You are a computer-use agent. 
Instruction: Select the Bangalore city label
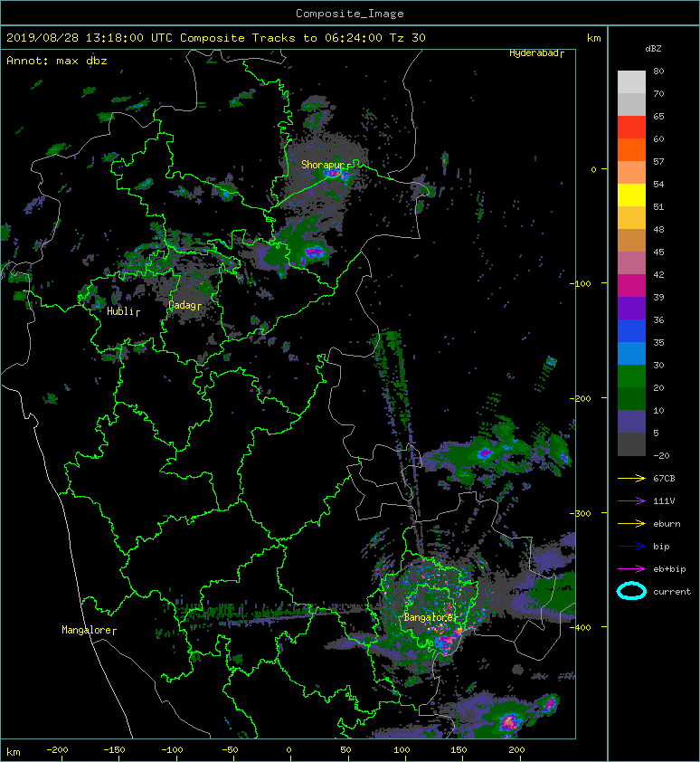(x=429, y=617)
